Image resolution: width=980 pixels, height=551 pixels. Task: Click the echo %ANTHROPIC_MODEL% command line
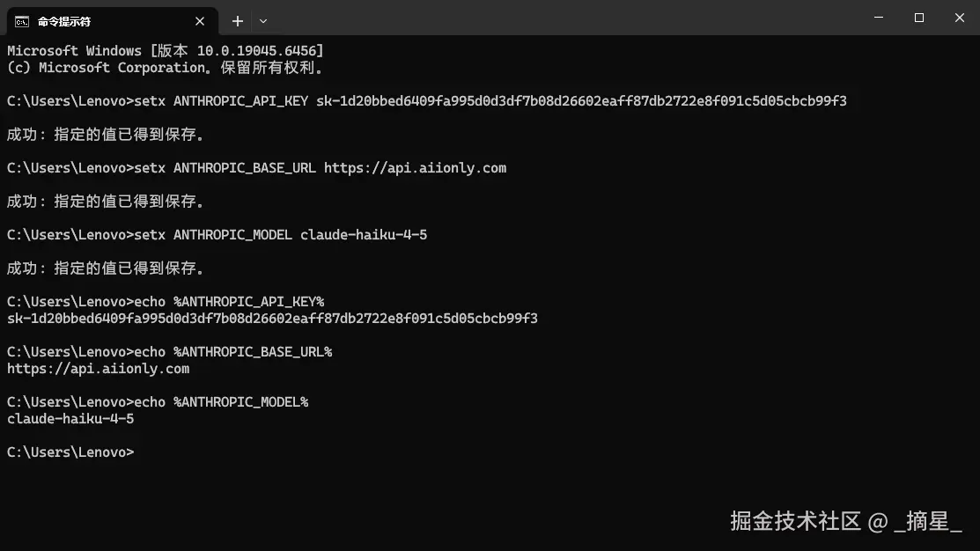158,402
